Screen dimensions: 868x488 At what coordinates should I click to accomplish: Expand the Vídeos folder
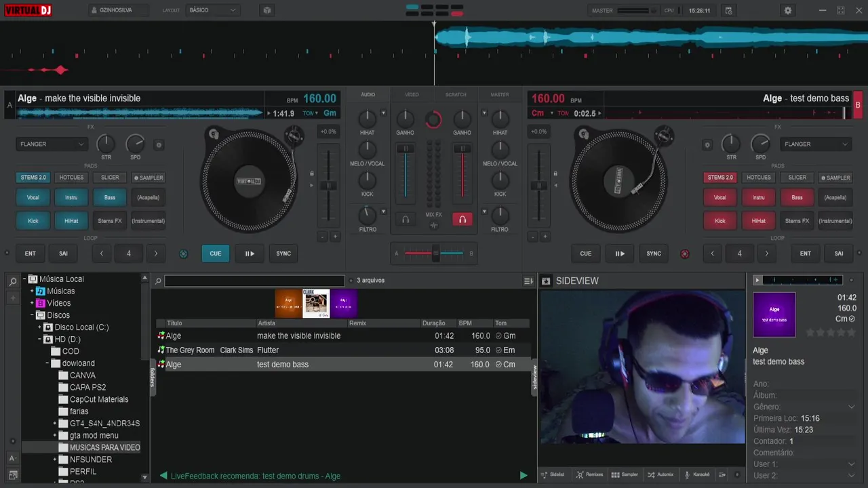click(x=32, y=303)
